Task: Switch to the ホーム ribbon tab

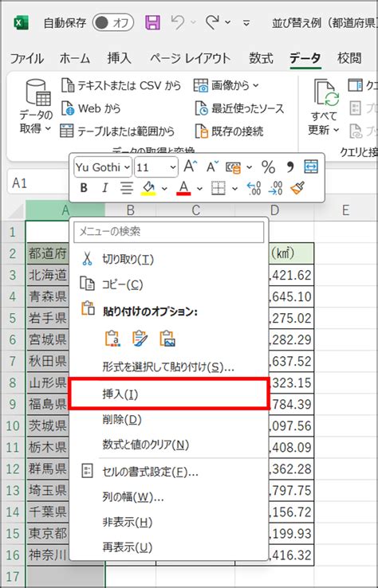Action: click(75, 58)
